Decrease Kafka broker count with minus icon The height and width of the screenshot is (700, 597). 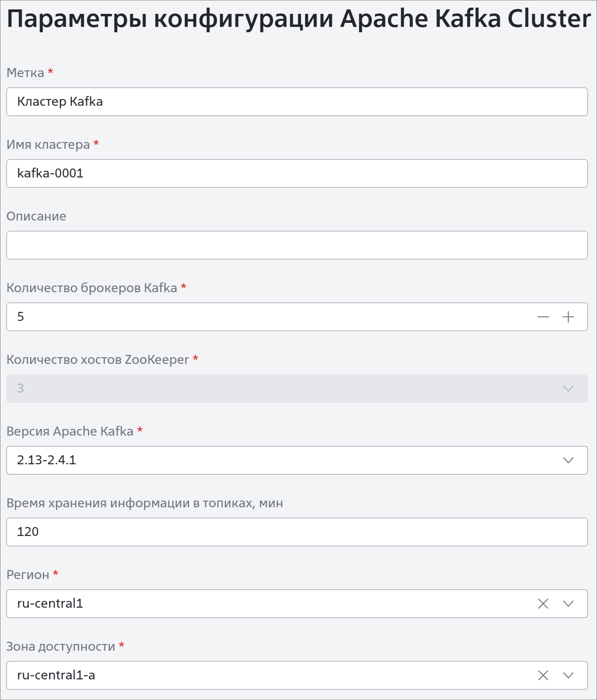tap(543, 317)
